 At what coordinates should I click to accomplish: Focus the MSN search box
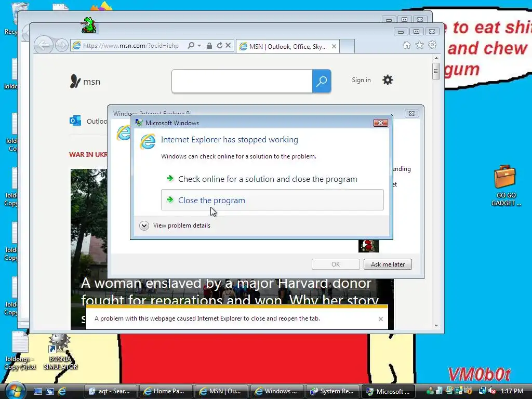(x=242, y=81)
